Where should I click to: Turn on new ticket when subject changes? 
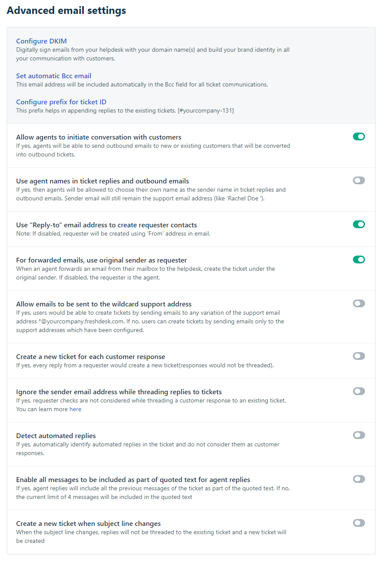[x=359, y=523]
